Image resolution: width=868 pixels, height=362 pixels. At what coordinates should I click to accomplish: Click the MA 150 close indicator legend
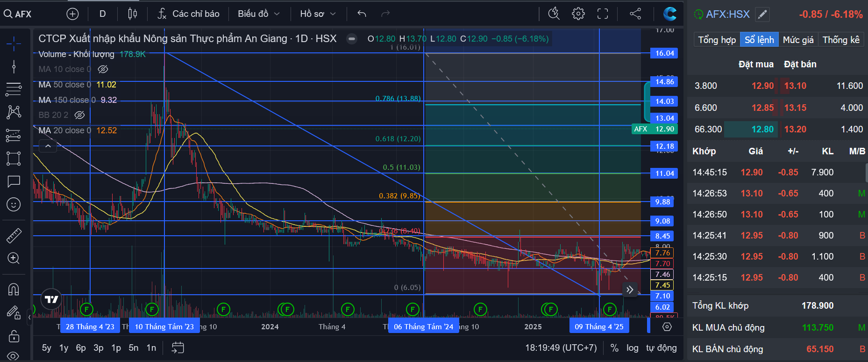click(78, 100)
